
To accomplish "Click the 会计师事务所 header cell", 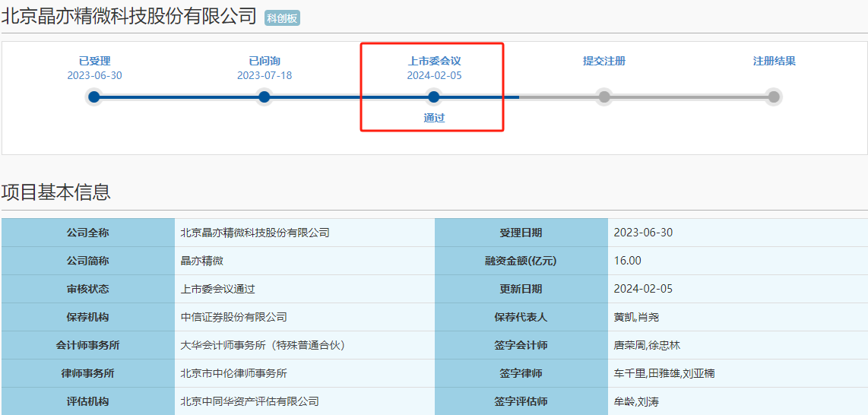I will pos(88,345).
